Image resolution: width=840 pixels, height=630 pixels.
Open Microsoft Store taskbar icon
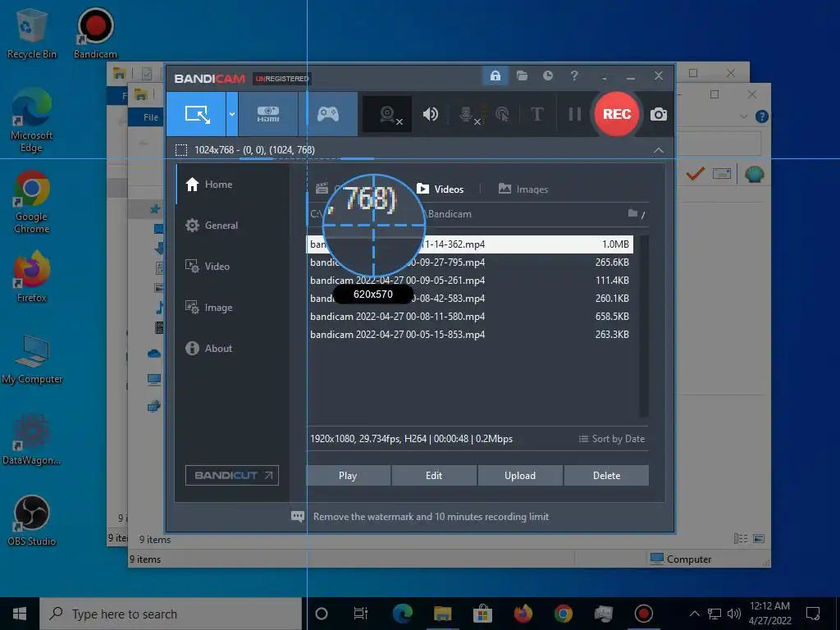click(x=482, y=614)
